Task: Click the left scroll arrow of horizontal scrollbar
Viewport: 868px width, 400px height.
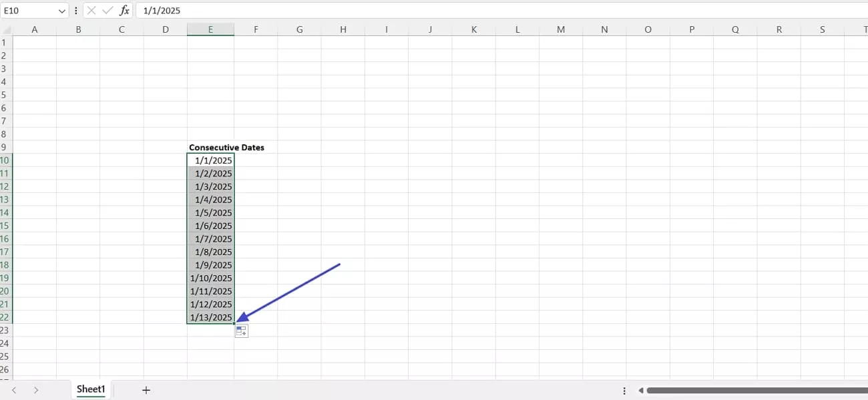Action: pyautogui.click(x=641, y=389)
